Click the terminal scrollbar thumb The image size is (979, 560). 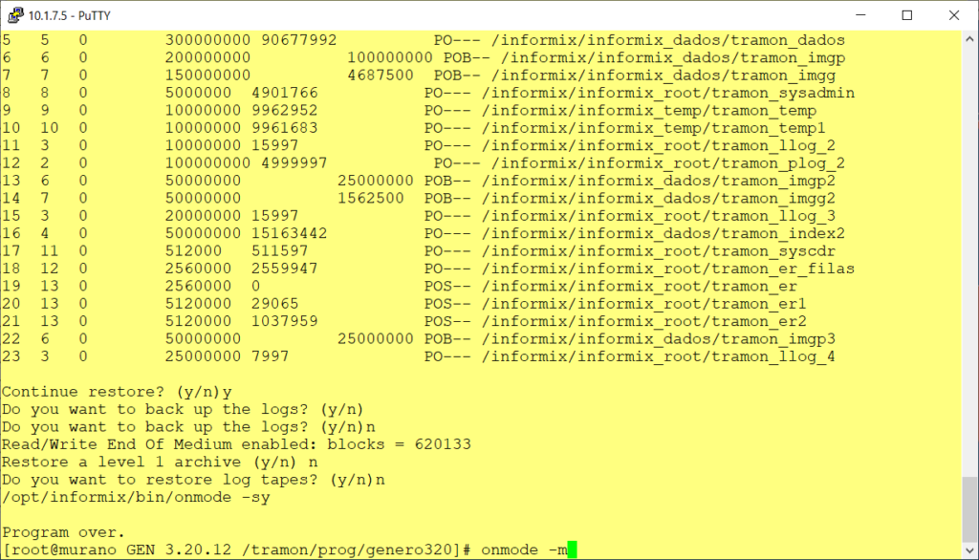click(969, 510)
